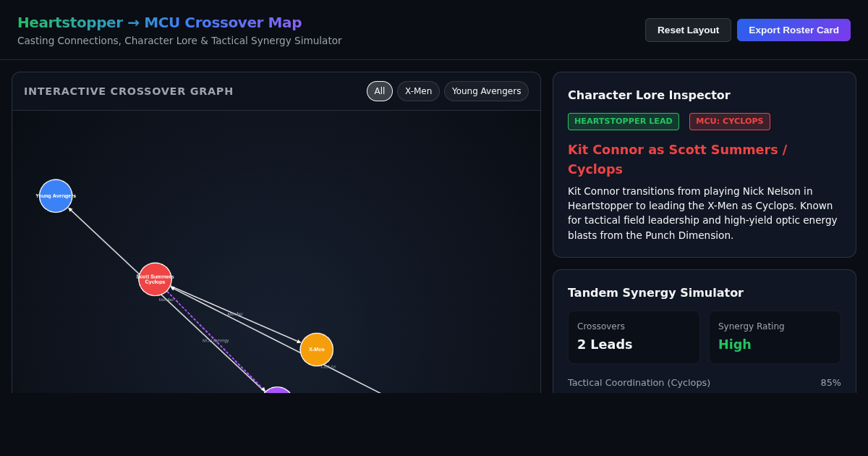
Task: Click the Kit Connor lore description paragraph
Action: 704,214
